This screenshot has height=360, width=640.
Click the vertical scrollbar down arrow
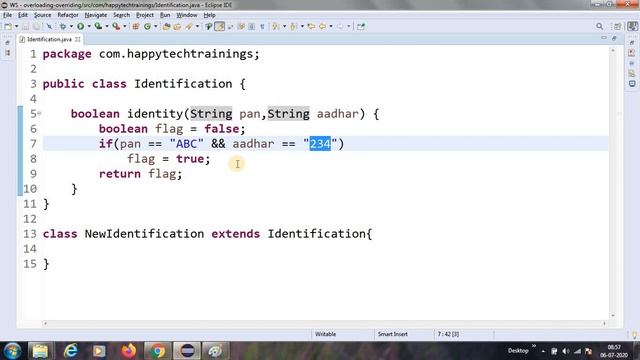pos(613,316)
